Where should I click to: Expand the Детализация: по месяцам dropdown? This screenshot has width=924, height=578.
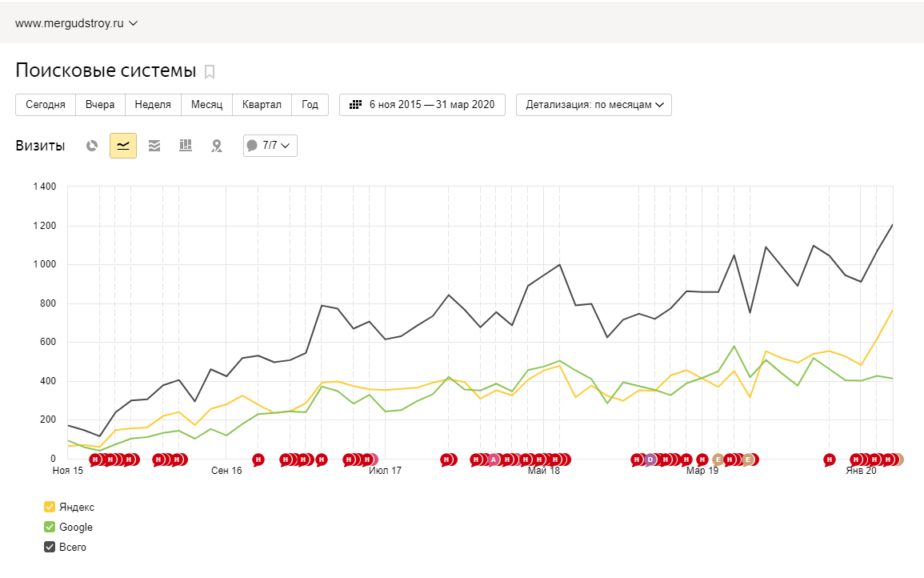[594, 105]
